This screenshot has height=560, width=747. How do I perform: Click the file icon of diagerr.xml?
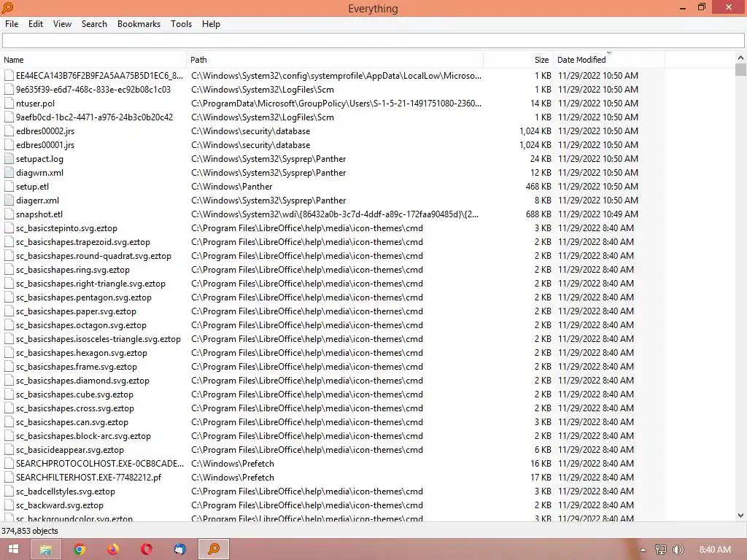(9, 200)
